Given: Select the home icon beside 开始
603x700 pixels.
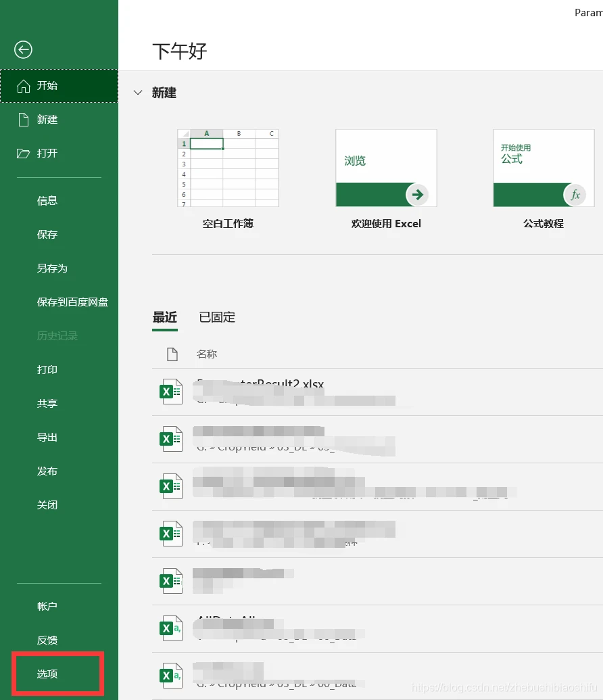Looking at the screenshot, I should (x=23, y=86).
